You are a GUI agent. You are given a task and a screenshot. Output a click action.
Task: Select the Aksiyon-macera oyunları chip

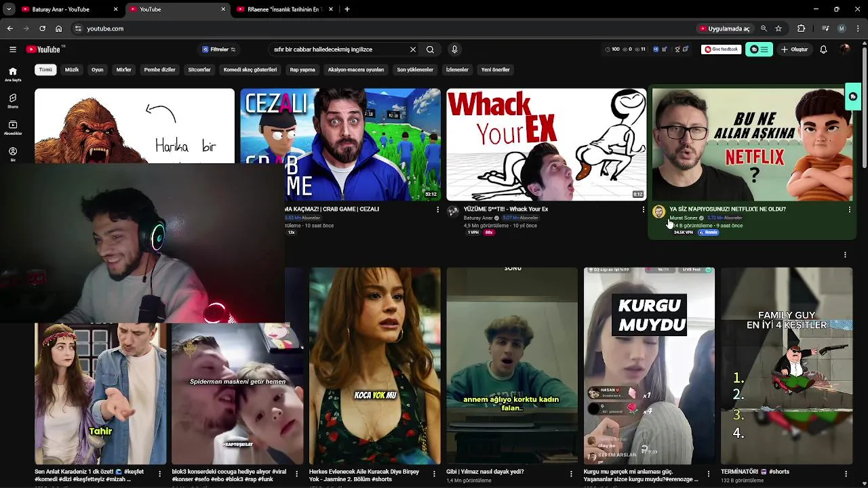click(356, 70)
